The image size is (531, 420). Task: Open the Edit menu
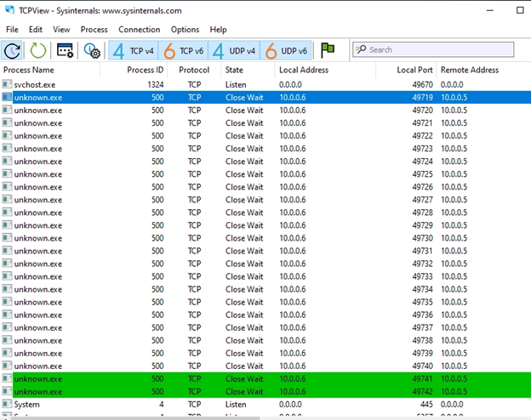coord(36,30)
